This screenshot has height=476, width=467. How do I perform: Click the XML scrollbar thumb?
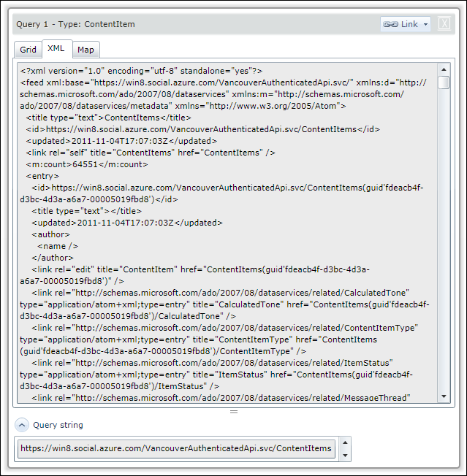pyautogui.click(x=444, y=82)
